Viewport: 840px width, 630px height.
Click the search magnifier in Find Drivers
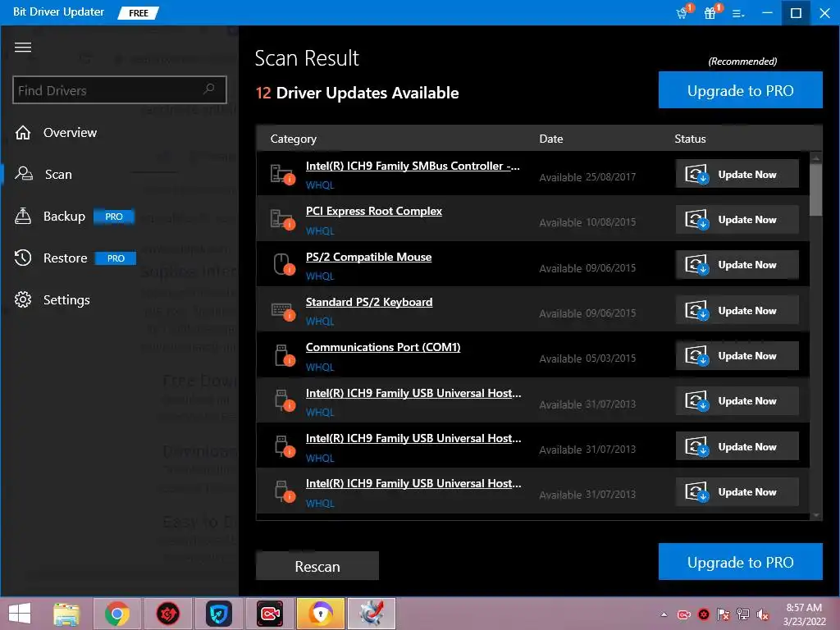point(209,89)
